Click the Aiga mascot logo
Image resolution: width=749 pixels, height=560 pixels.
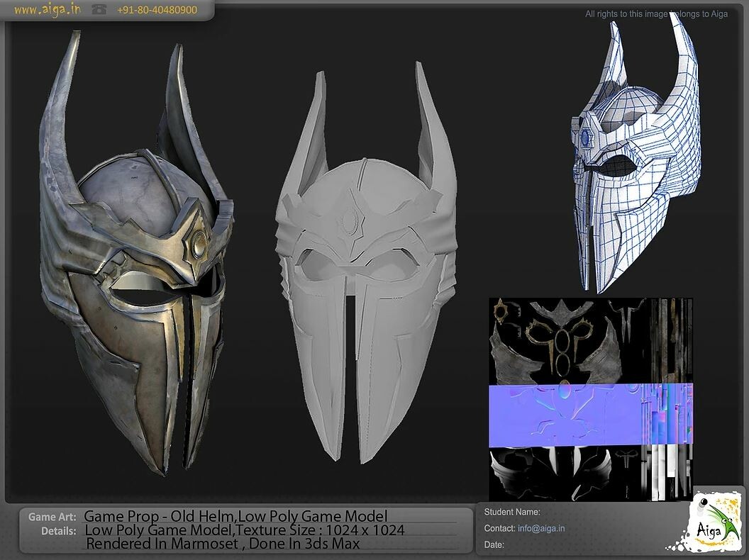click(714, 527)
